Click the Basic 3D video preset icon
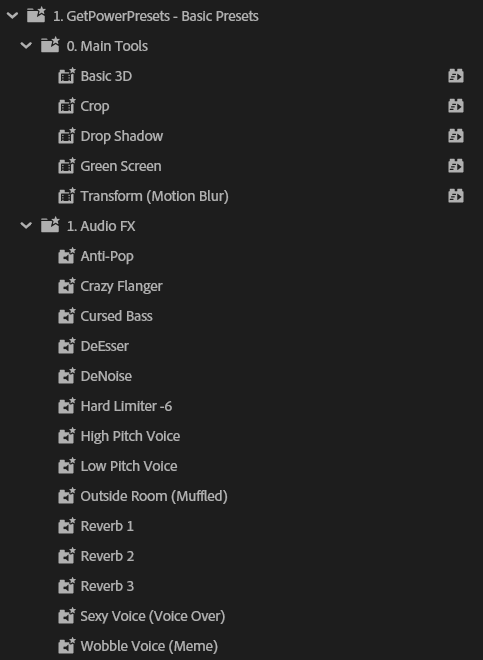The image size is (483, 660). tap(67, 76)
